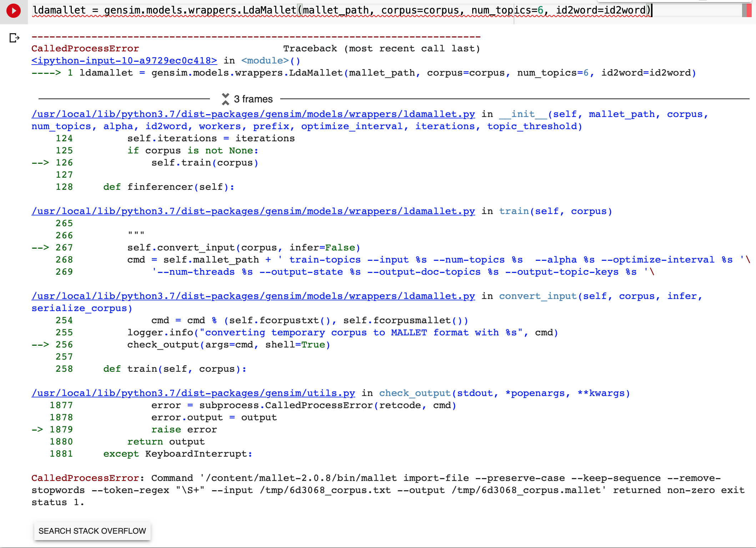Open the gensim utils.py check_output link
The height and width of the screenshot is (548, 756).
[193, 393]
